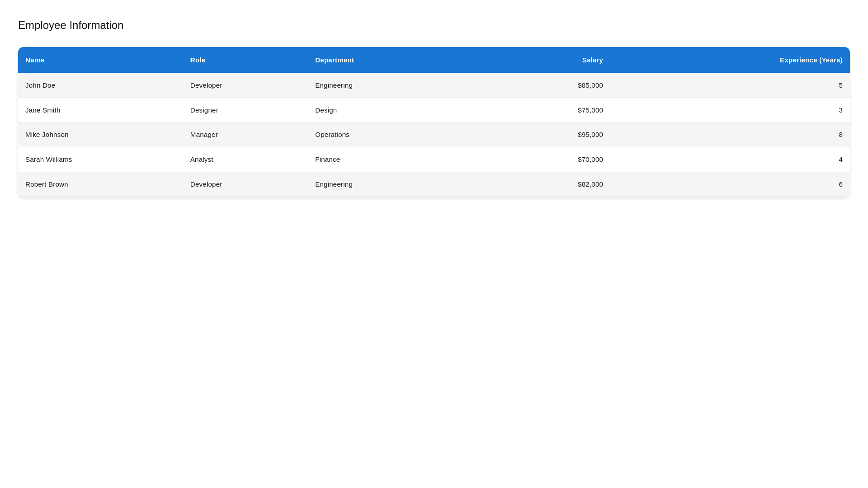Click the Salary column header

tap(592, 60)
